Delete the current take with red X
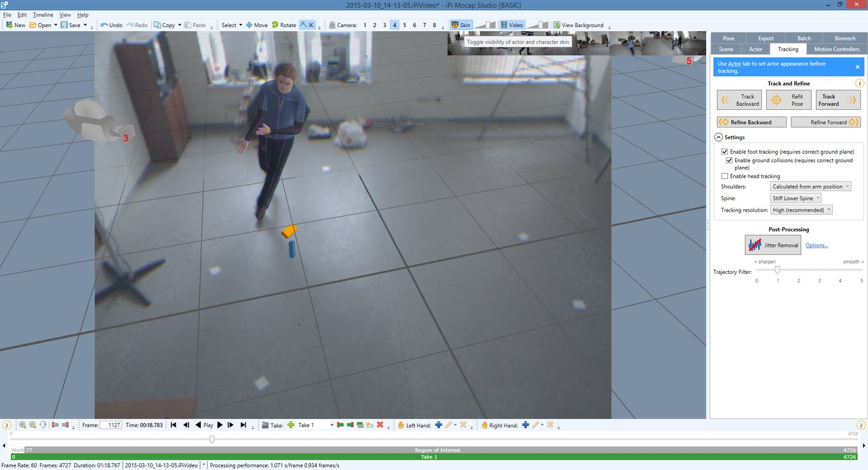This screenshot has height=470, width=868. point(380,425)
